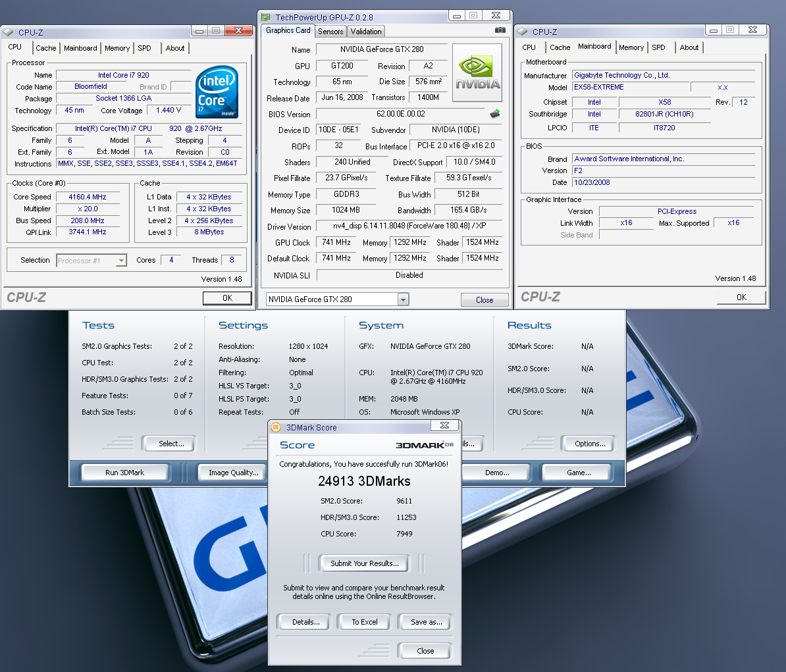Click OK in left CPU-Z window
This screenshot has height=672, width=786.
227,298
